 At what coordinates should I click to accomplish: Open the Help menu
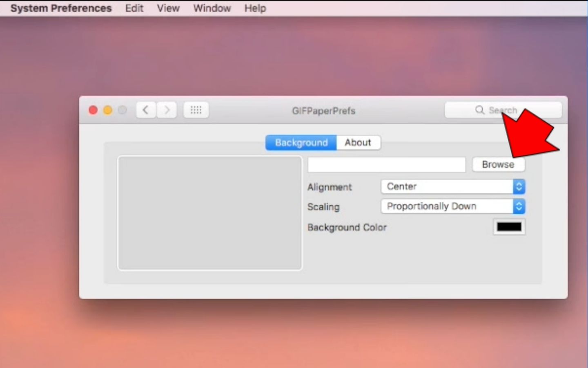255,8
